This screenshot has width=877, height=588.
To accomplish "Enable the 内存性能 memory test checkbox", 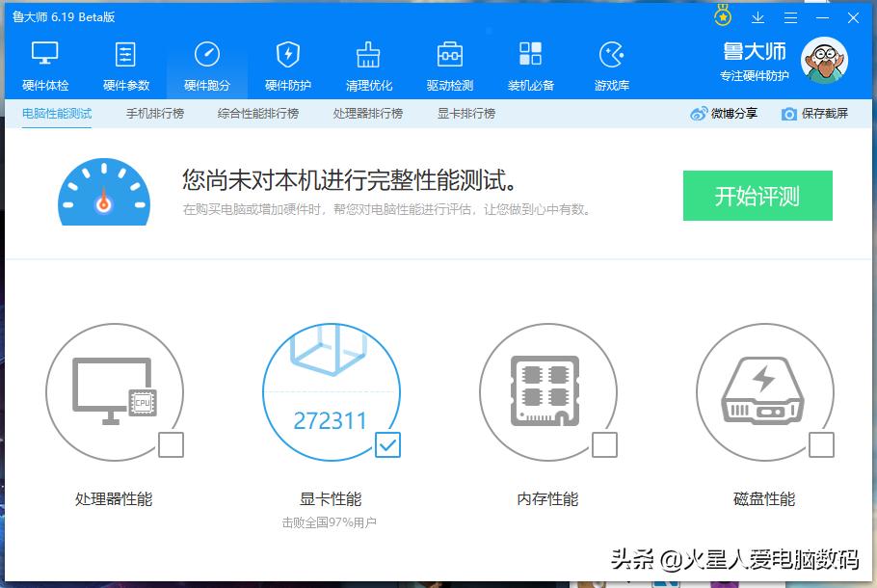I will tap(606, 445).
